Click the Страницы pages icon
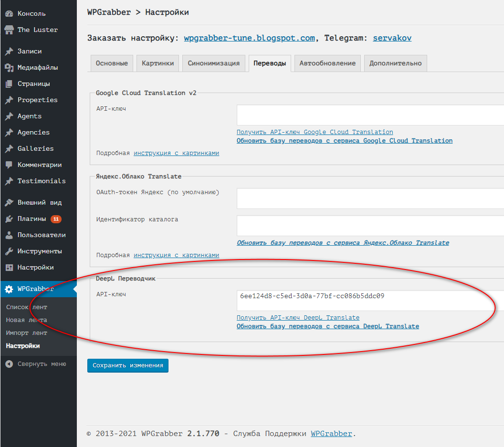This screenshot has height=447, width=504. point(9,84)
